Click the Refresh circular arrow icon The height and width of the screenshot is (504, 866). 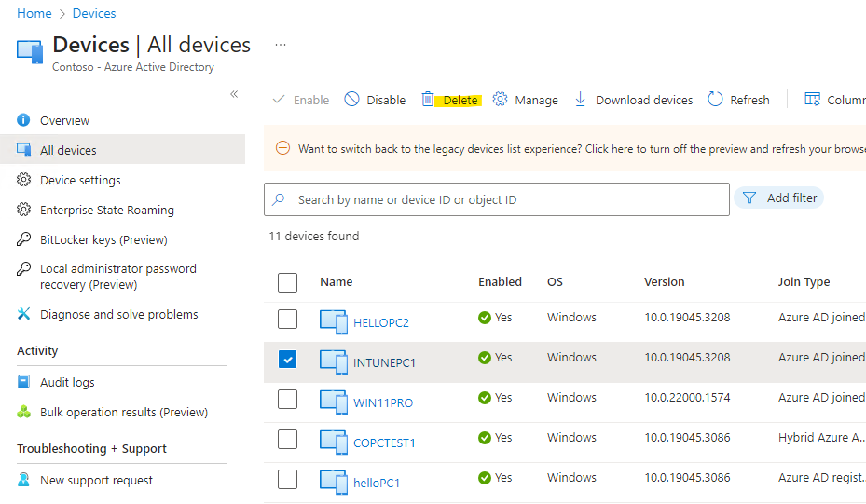tap(715, 100)
